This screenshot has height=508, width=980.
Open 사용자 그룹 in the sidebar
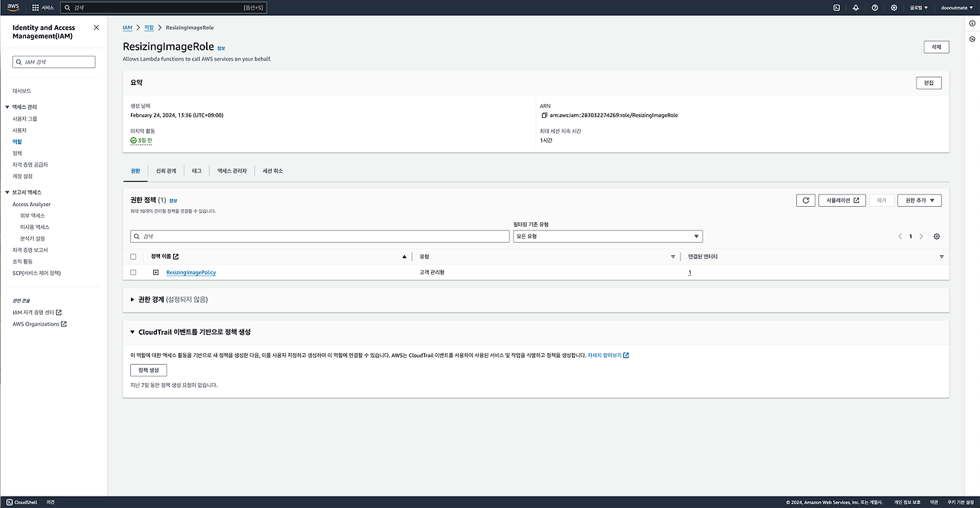(x=25, y=119)
